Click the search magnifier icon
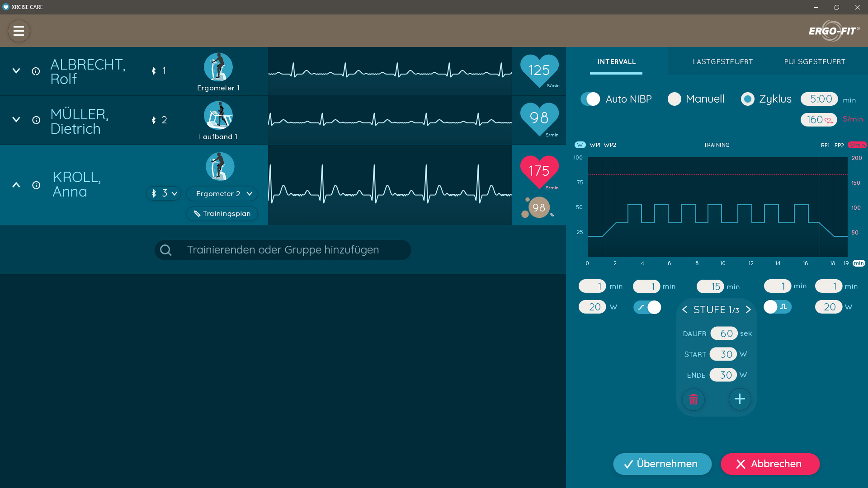The width and height of the screenshot is (868, 488). tap(166, 250)
